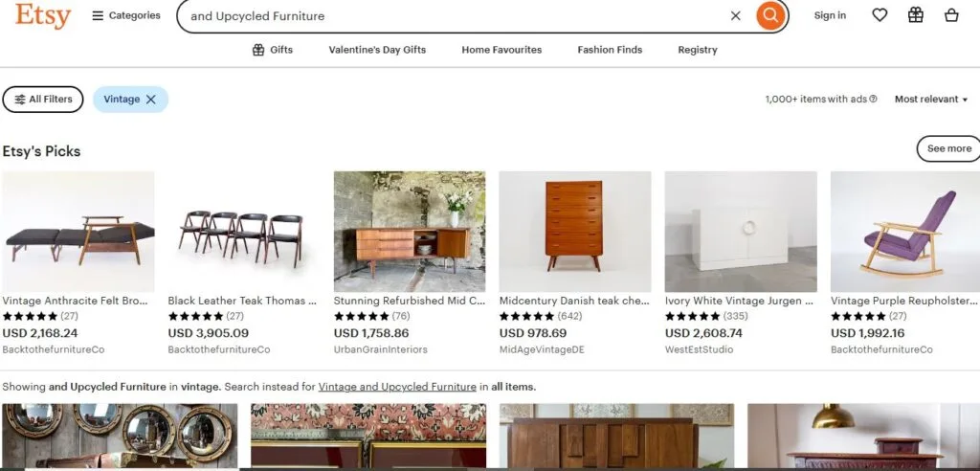Open the shopping basket icon
980x471 pixels.
[x=951, y=15]
